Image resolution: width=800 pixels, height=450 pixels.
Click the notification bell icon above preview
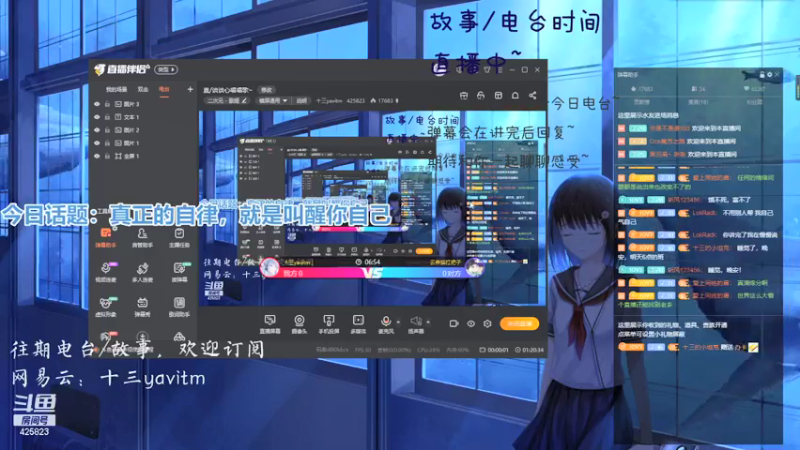point(515,95)
